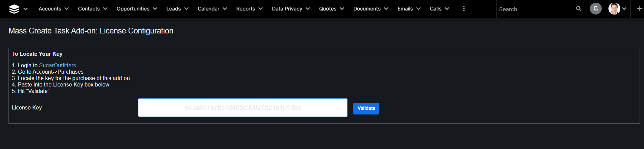Click into the License Key input box
Screen dimensions: 644x149
(x=243, y=107)
